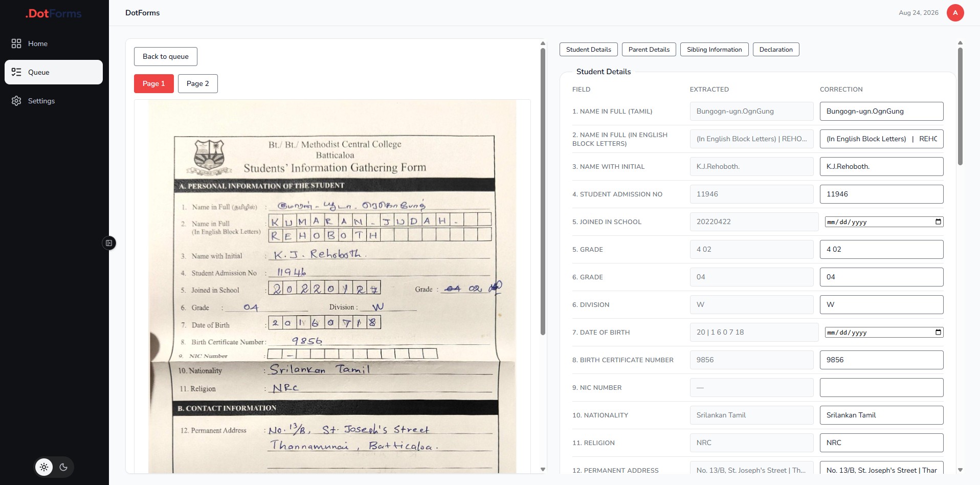Edit the Religion correction field
The width and height of the screenshot is (980, 485).
coord(882,443)
